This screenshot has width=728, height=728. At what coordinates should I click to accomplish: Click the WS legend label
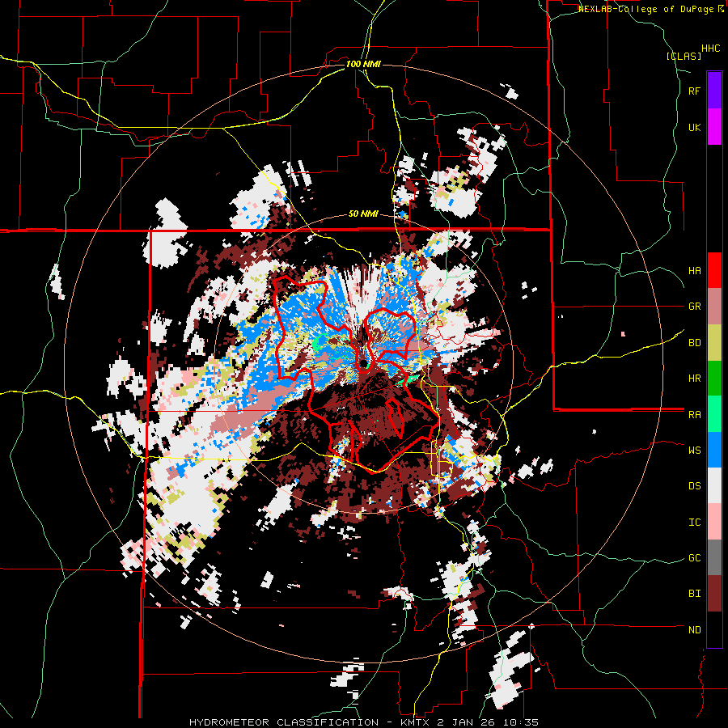point(694,451)
